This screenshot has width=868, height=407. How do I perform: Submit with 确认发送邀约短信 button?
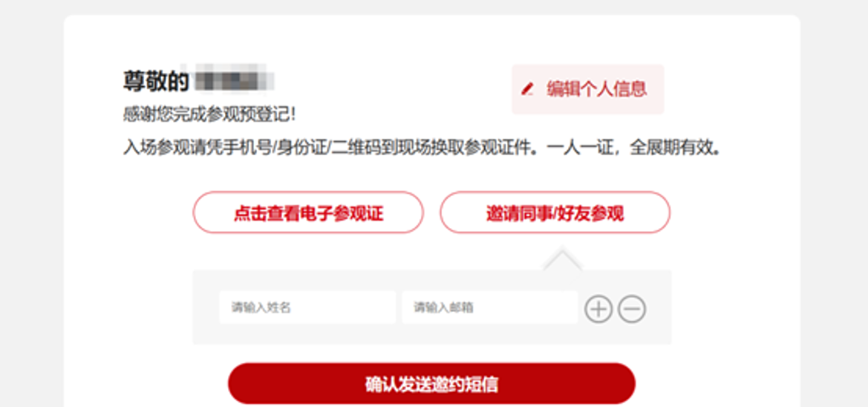432,384
